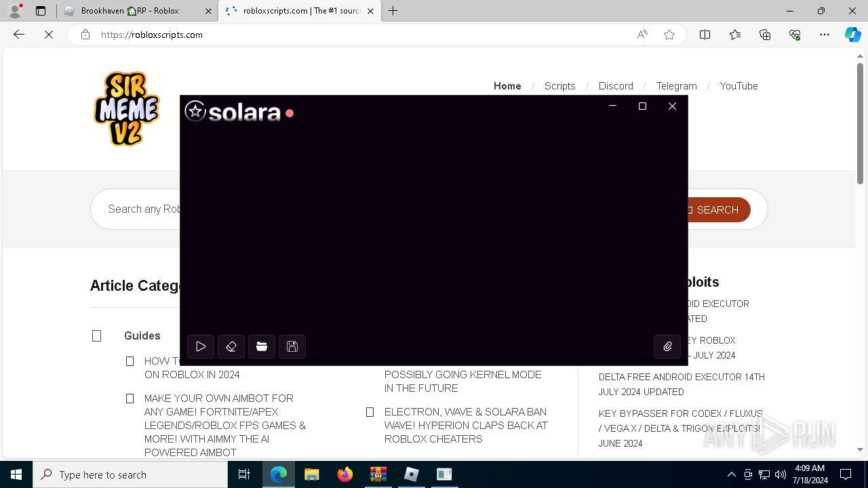Image resolution: width=868 pixels, height=488 pixels.
Task: Open KEY BYPASSER FOR CODEX / FLUXUS link
Action: click(x=680, y=428)
